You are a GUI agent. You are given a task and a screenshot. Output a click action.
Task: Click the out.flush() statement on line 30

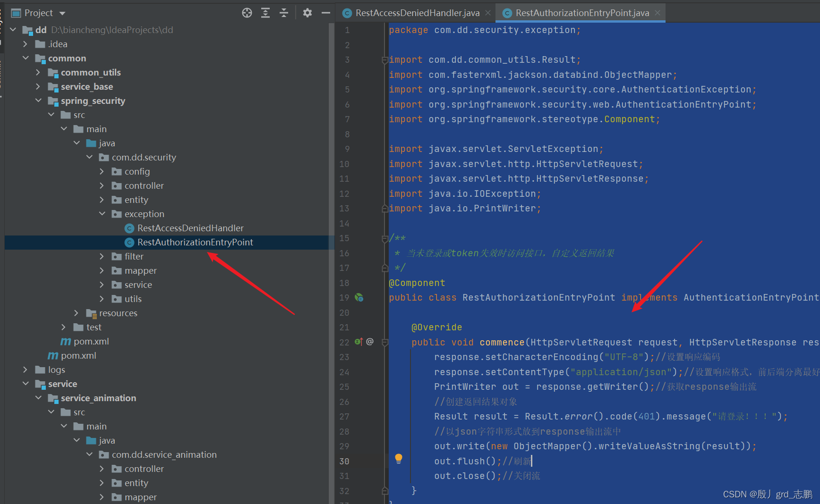[x=468, y=461]
